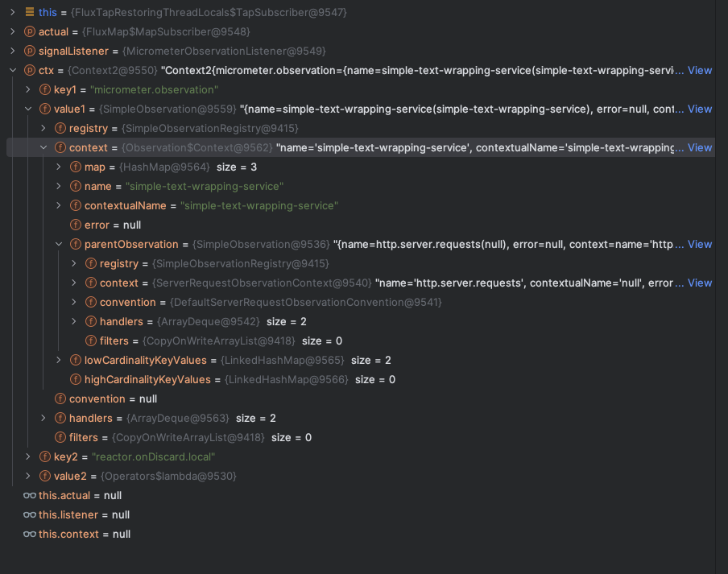This screenshot has height=574, width=728.
Task: Click the {FluxTapRestoringThreadLocals$TapSubscriber@9547} value
Action: click(x=209, y=13)
